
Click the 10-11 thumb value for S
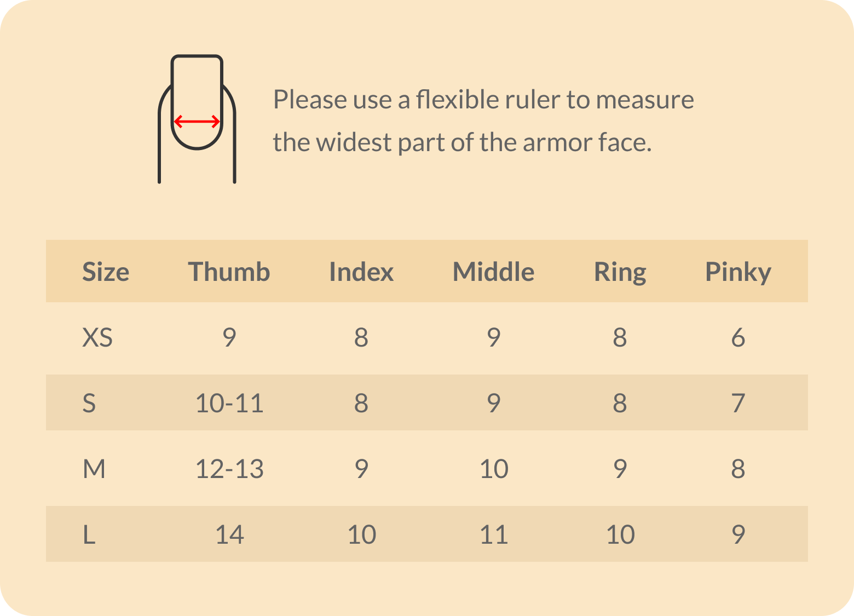(x=229, y=403)
